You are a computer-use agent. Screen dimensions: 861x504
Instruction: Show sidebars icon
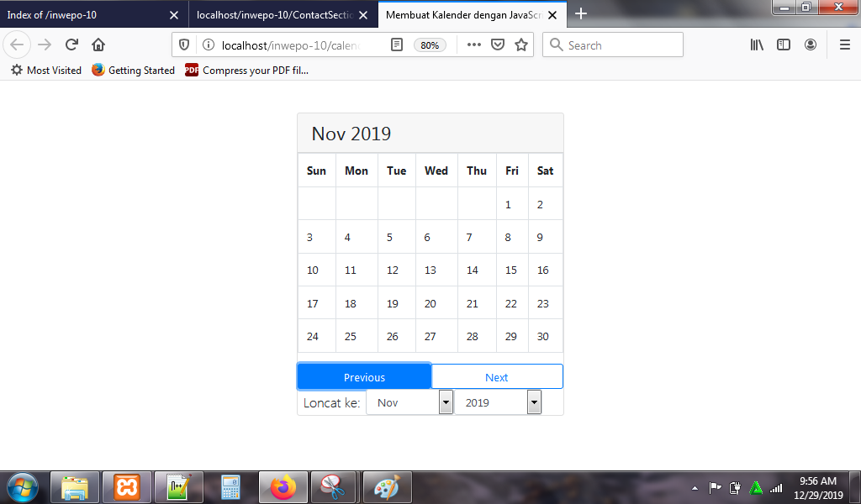[784, 45]
